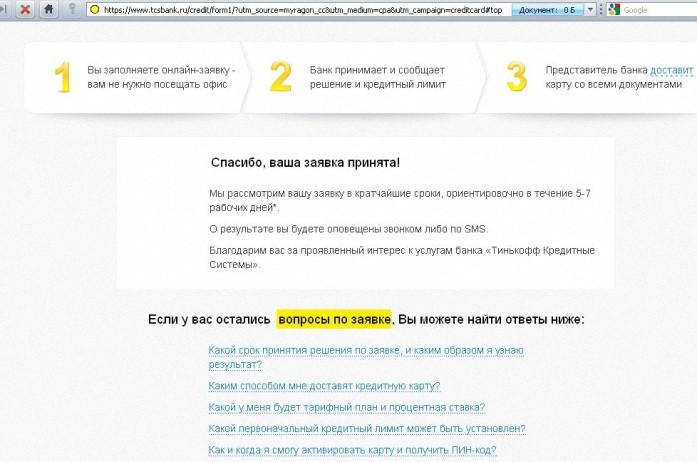Go to the browser home page icon
Image resolution: width=697 pixels, height=462 pixels.
49,9
